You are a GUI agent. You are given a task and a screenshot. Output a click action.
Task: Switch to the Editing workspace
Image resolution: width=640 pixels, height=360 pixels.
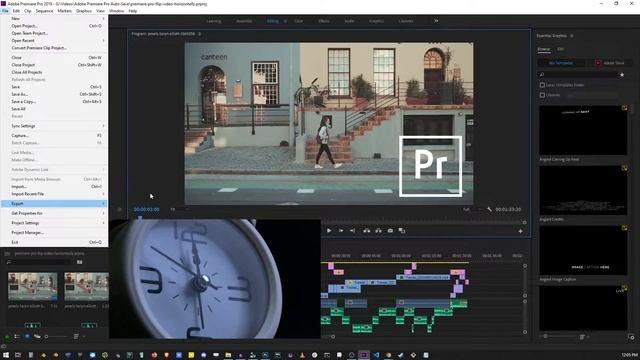273,21
